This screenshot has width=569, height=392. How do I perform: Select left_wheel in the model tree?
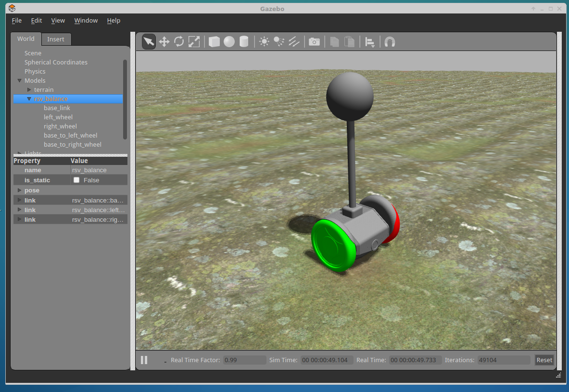[58, 117]
